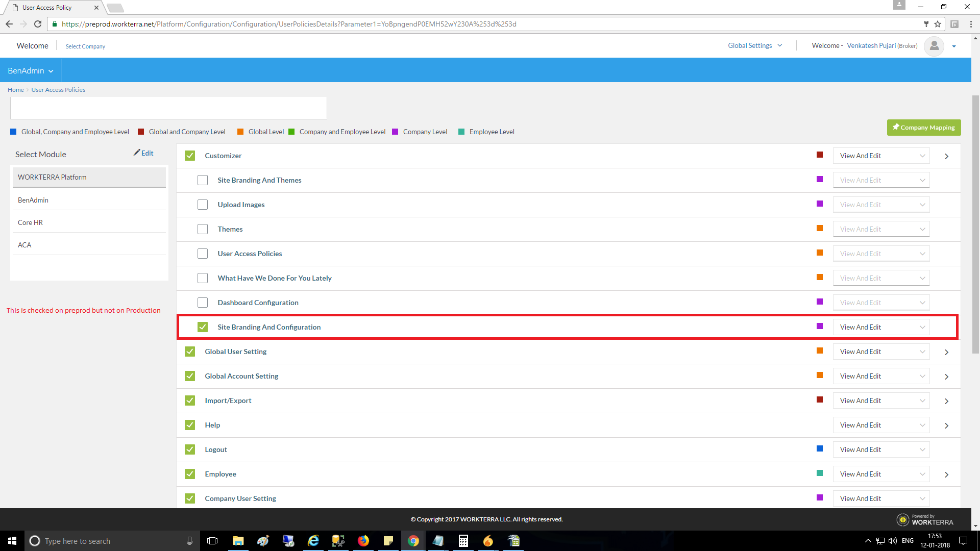Click the browser reload page icon

click(x=37, y=24)
